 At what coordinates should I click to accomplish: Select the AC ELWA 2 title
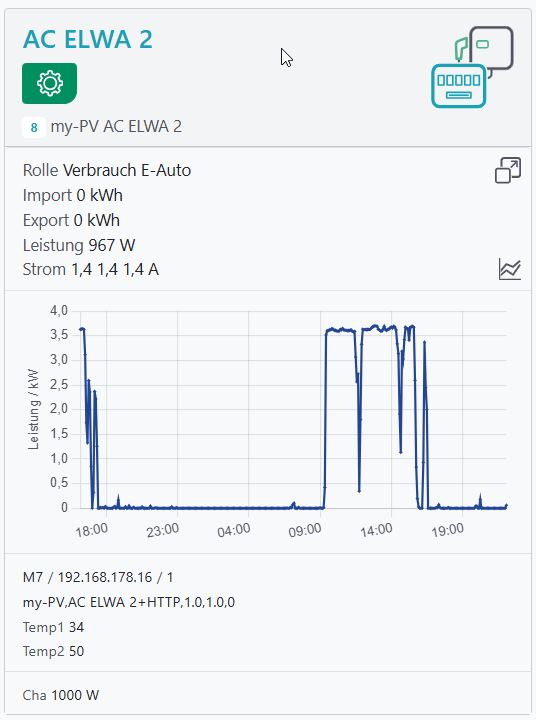pos(88,39)
